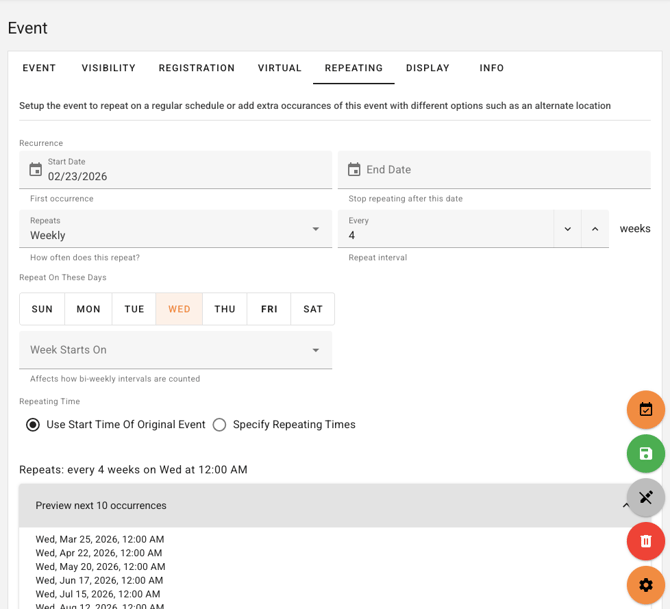Select Specify Repeating Times radio option
Viewport: 670px width, 609px height.
[x=219, y=425]
